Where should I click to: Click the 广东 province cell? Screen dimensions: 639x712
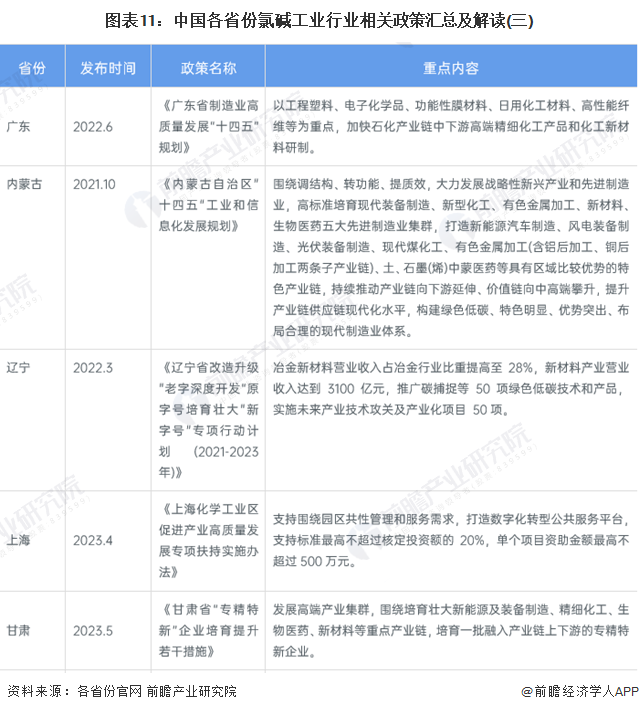point(19,126)
